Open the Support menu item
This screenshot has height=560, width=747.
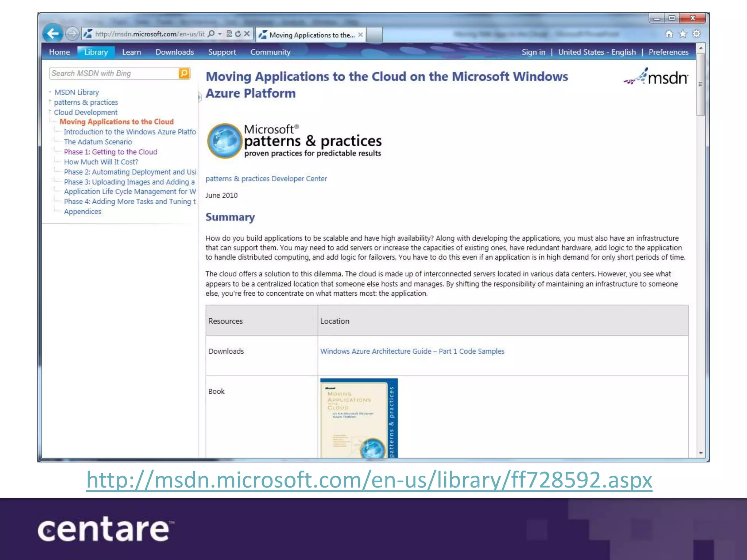[x=222, y=52]
